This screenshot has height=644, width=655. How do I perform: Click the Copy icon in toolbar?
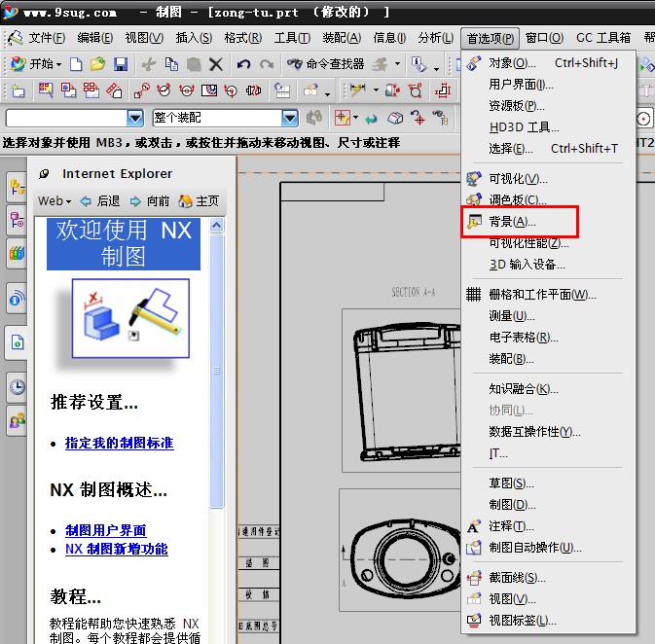[171, 64]
